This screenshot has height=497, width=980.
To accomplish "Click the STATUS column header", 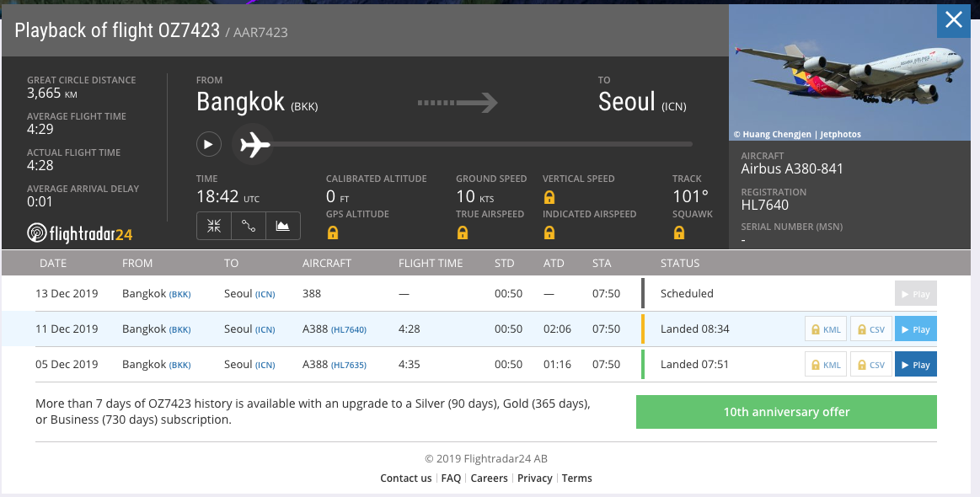I will (680, 263).
